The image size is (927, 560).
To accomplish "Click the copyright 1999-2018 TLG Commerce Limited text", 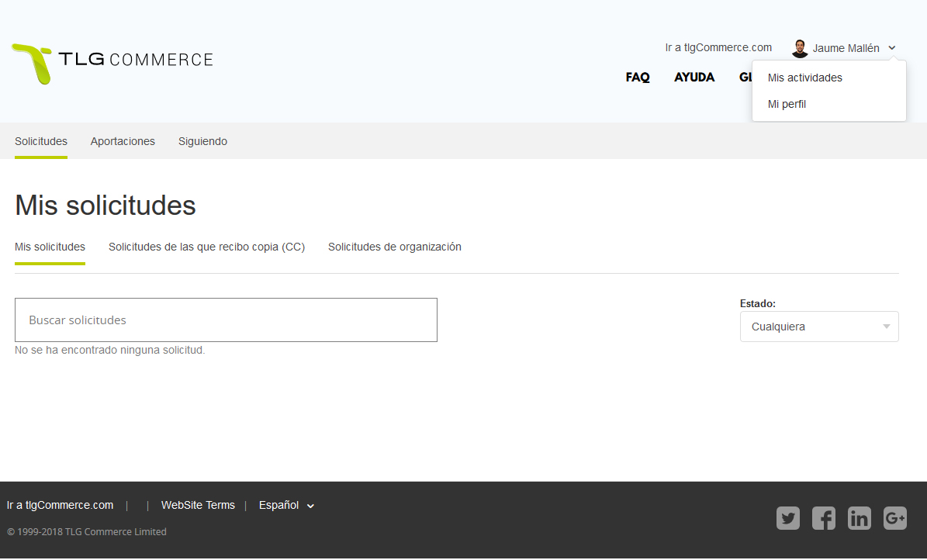I will (86, 531).
